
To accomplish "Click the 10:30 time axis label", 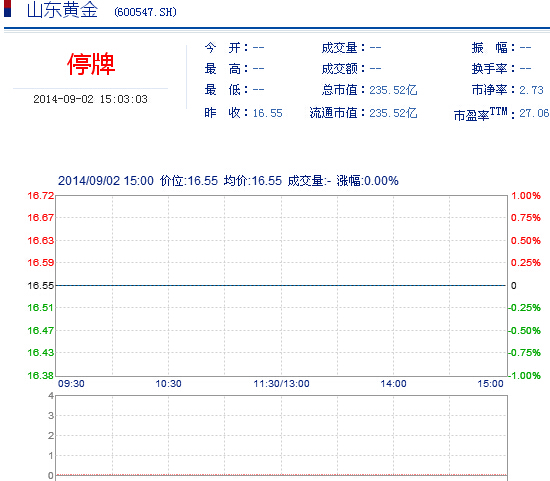I will (168, 383).
